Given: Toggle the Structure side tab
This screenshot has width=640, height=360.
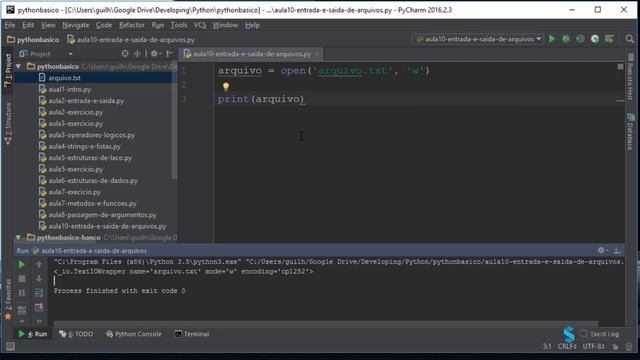Looking at the screenshot, I should coord(7,123).
